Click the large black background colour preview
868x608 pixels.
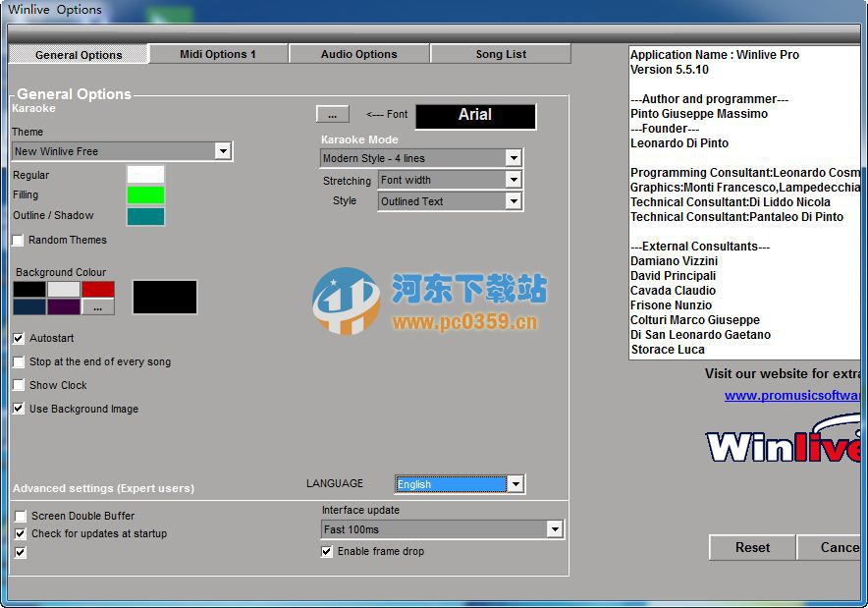pos(165,298)
